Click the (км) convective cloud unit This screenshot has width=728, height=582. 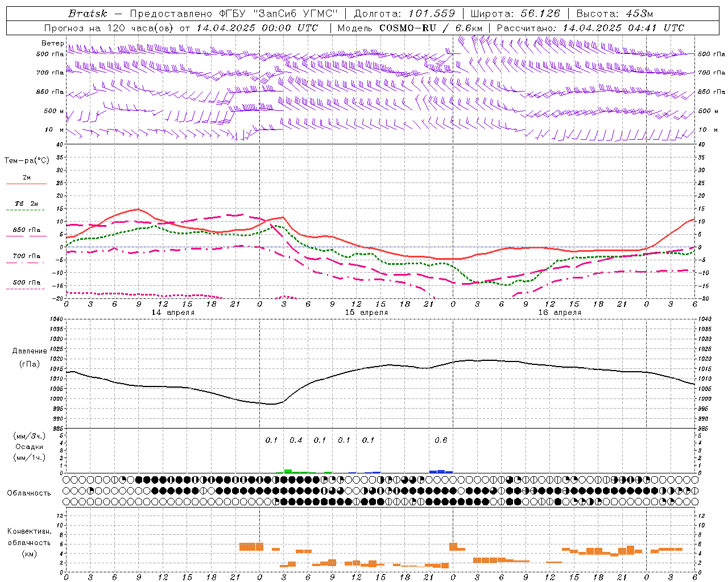tap(29, 554)
